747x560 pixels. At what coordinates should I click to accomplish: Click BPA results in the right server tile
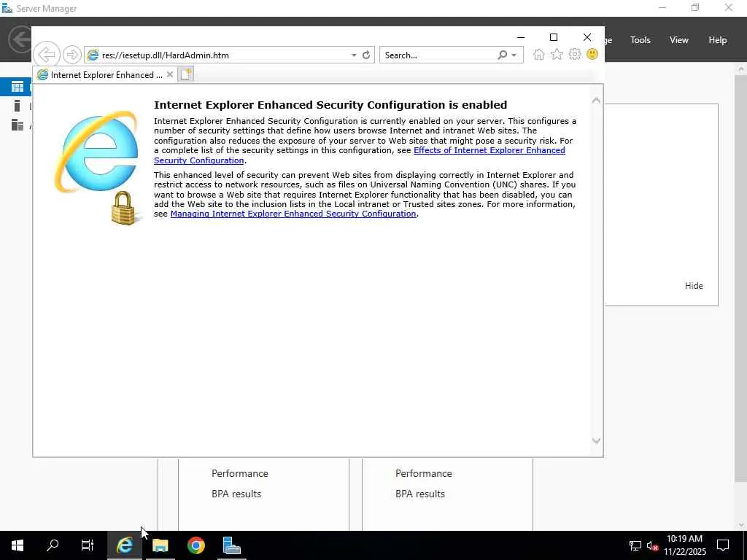point(420,494)
